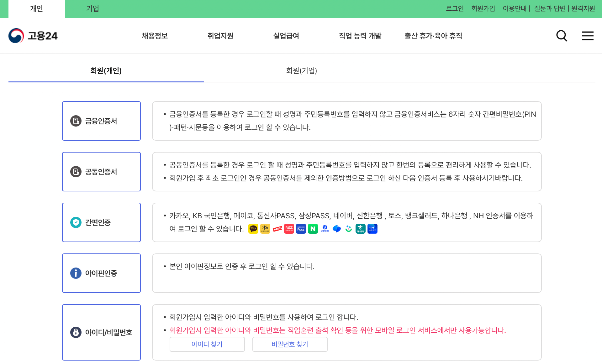
Task: Select the NH certificate authentication icon
Action: pos(372,229)
